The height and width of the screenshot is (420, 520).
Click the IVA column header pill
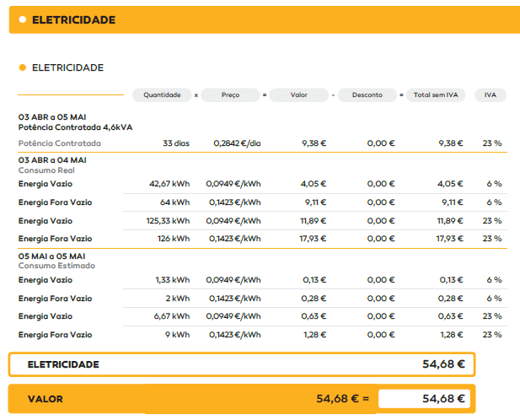[490, 95]
